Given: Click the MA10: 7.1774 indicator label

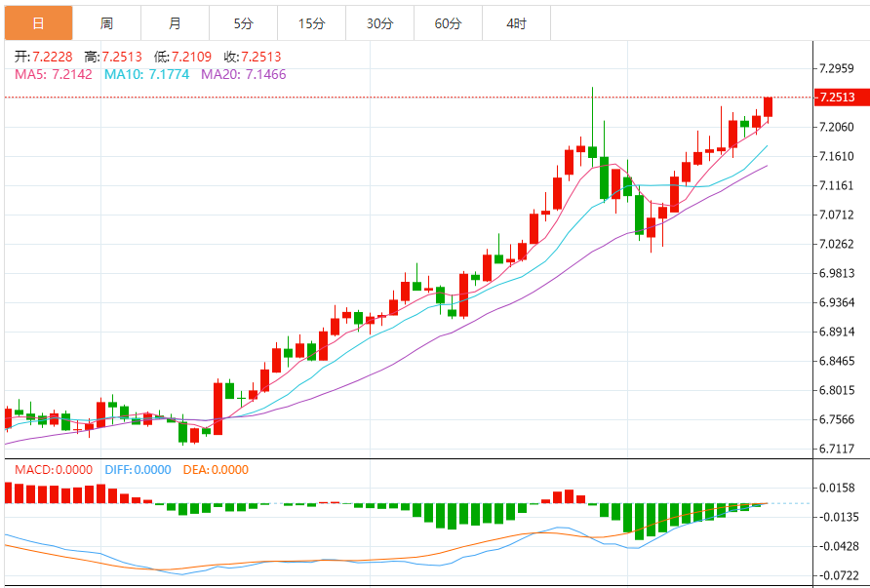Looking at the screenshot, I should pos(147,74).
